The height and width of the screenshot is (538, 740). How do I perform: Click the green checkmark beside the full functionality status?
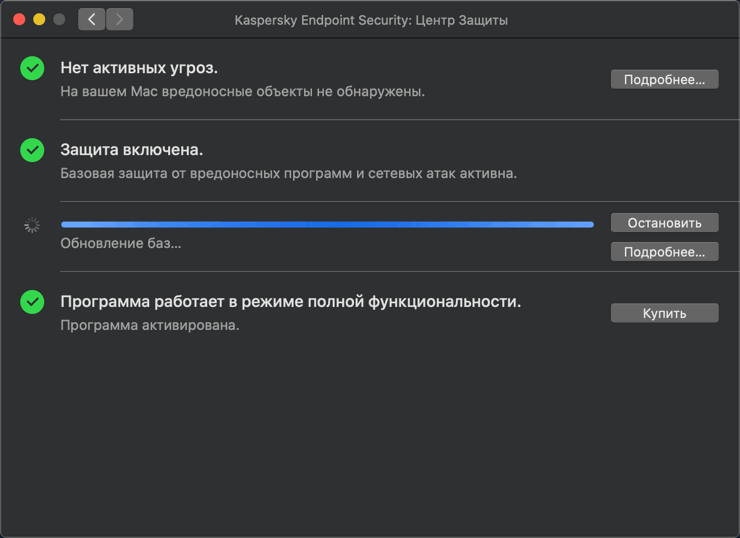tap(33, 301)
